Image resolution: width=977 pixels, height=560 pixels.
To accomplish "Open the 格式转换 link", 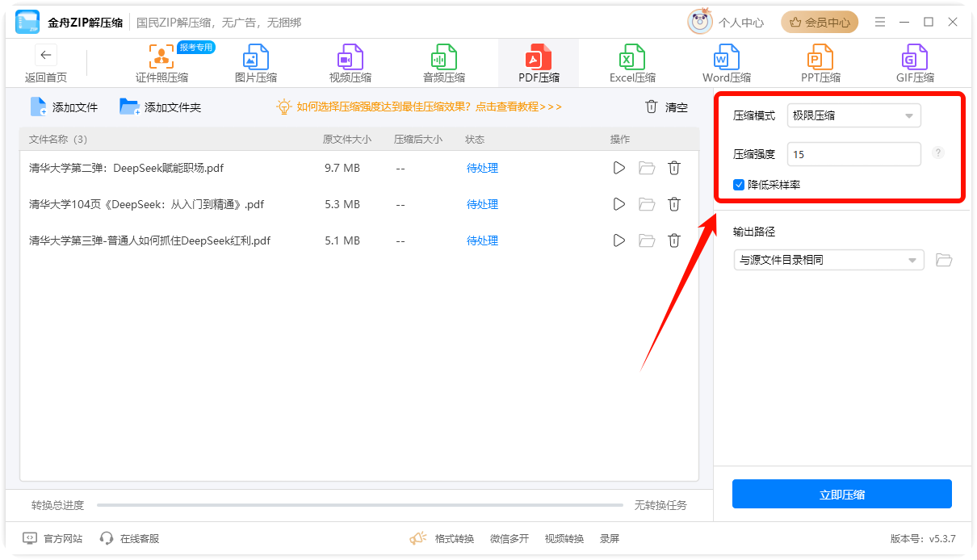I will tap(455, 538).
